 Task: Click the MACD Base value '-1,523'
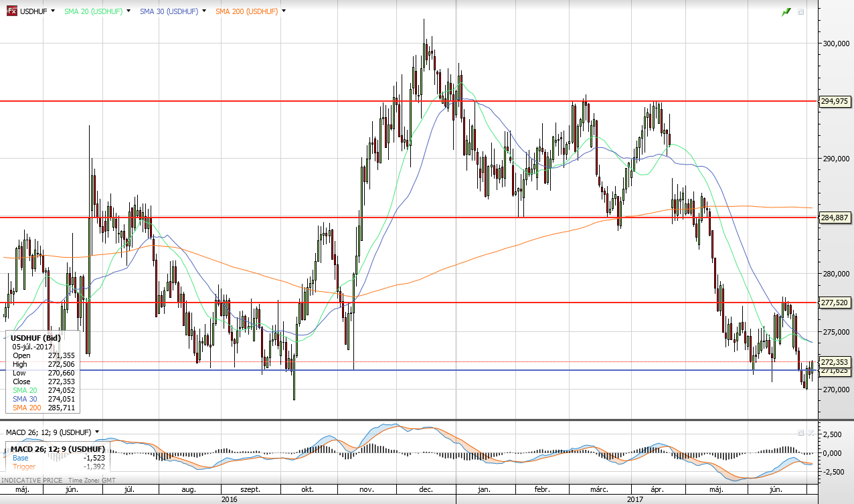pos(93,457)
